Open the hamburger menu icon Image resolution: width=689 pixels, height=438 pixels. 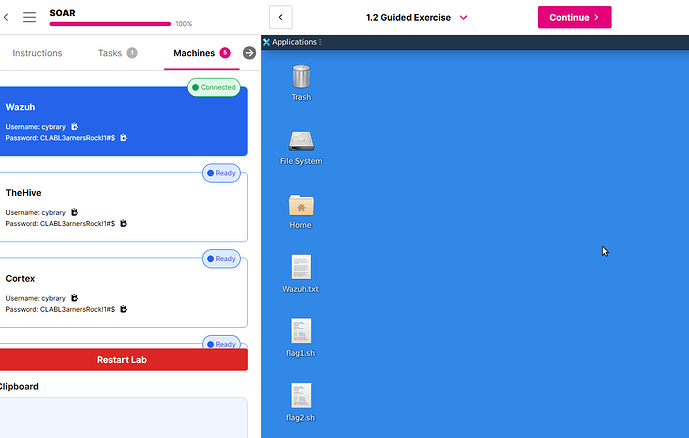coord(29,17)
